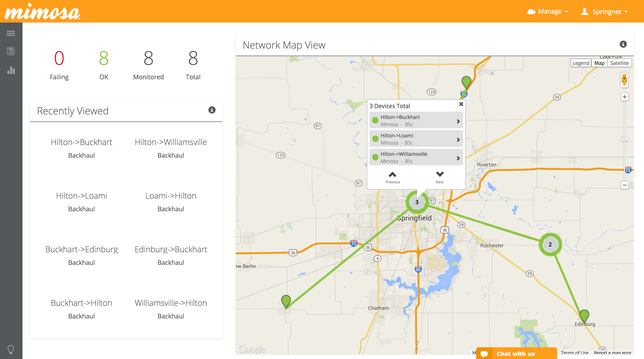
Task: Open the Chat with us button
Action: click(x=516, y=354)
